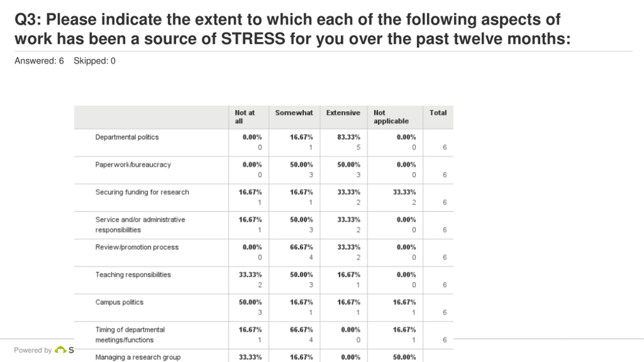Click 'Securing funding for research' row label
Screen dimensions: 644x362
(142, 192)
